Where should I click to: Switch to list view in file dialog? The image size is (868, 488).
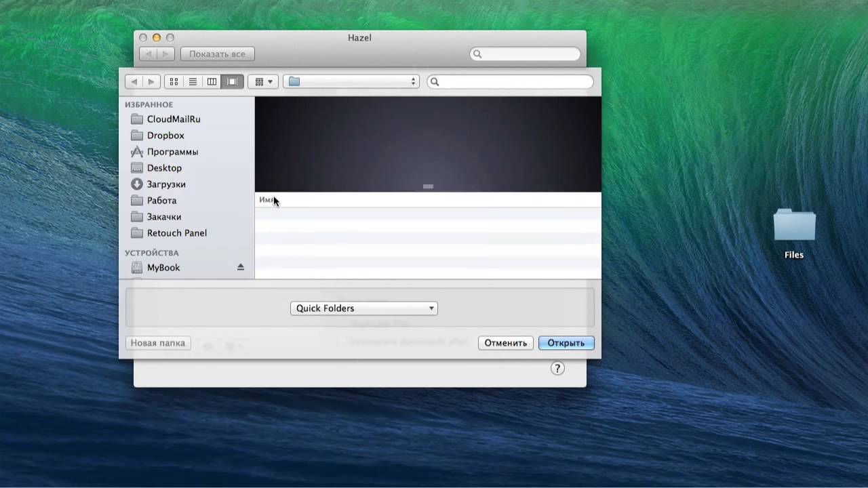point(193,81)
